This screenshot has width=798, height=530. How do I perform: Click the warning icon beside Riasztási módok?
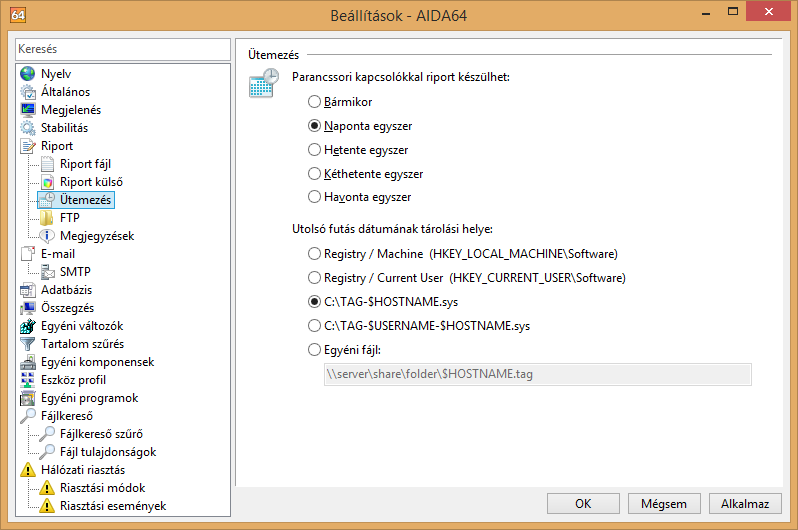point(47,488)
